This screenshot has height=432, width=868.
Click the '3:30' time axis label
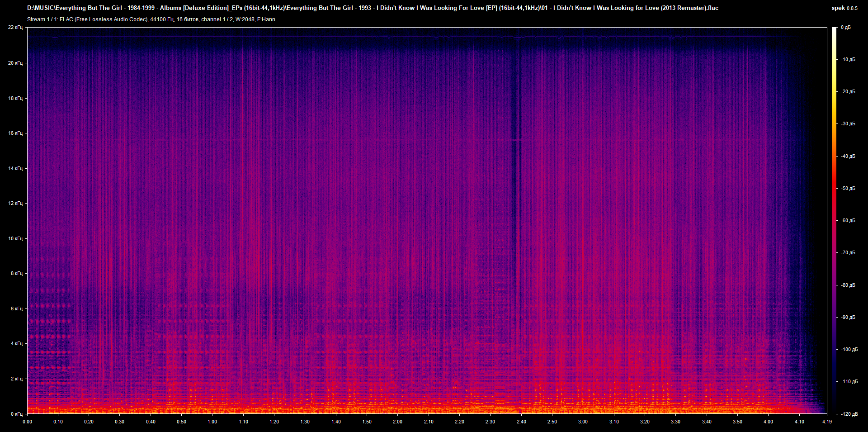coord(676,422)
